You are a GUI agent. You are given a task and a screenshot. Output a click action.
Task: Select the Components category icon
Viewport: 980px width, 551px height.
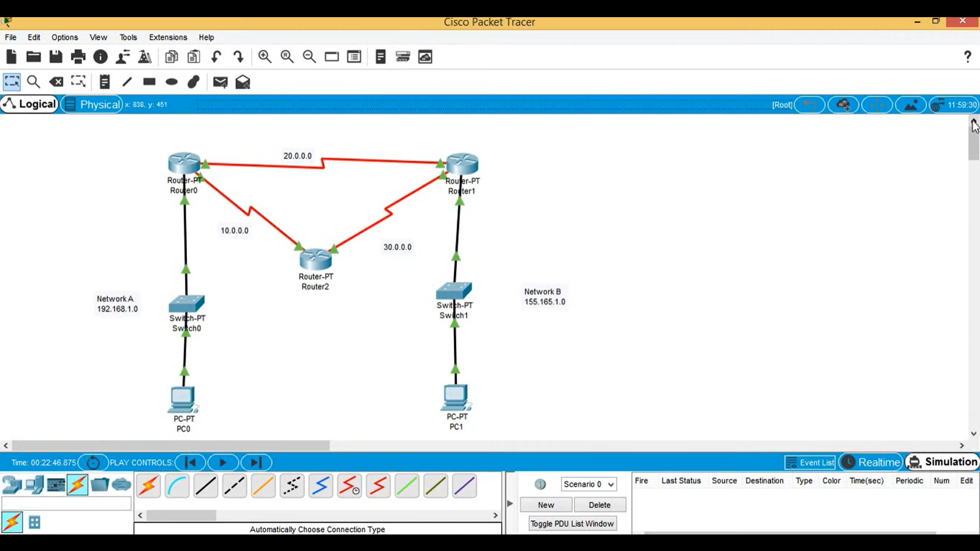(x=56, y=485)
